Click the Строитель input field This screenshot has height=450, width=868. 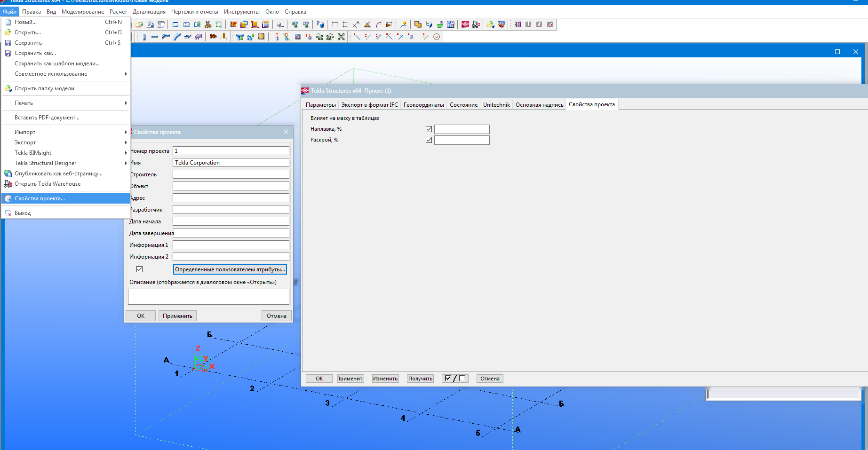coord(231,174)
